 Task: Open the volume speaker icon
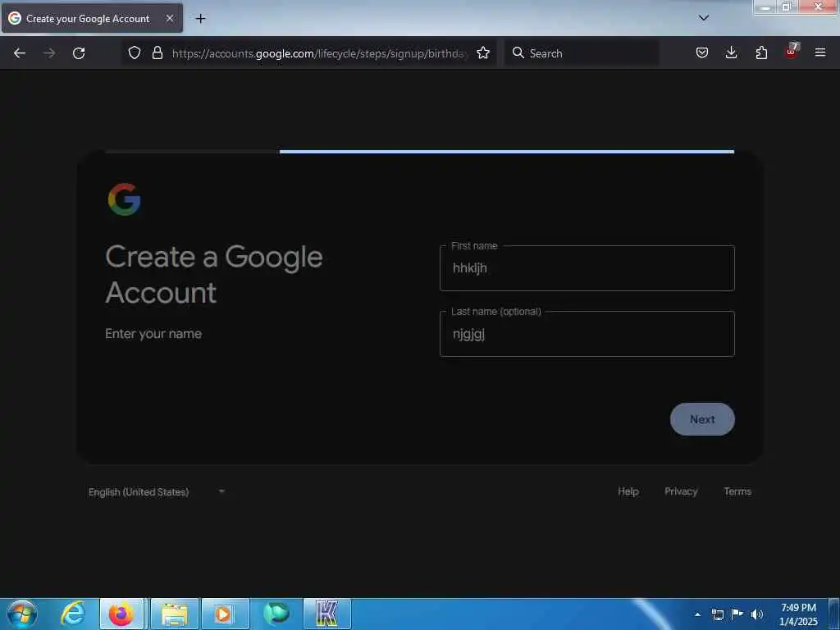(757, 614)
